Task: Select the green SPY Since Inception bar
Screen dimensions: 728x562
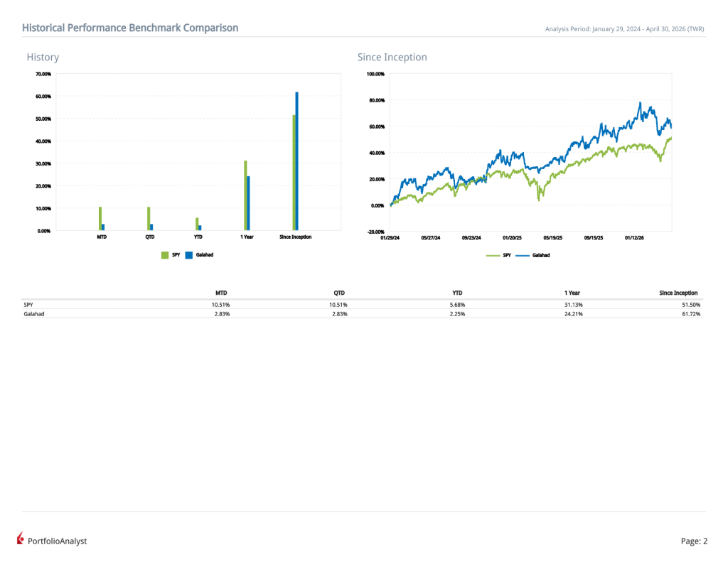Action: click(x=294, y=173)
